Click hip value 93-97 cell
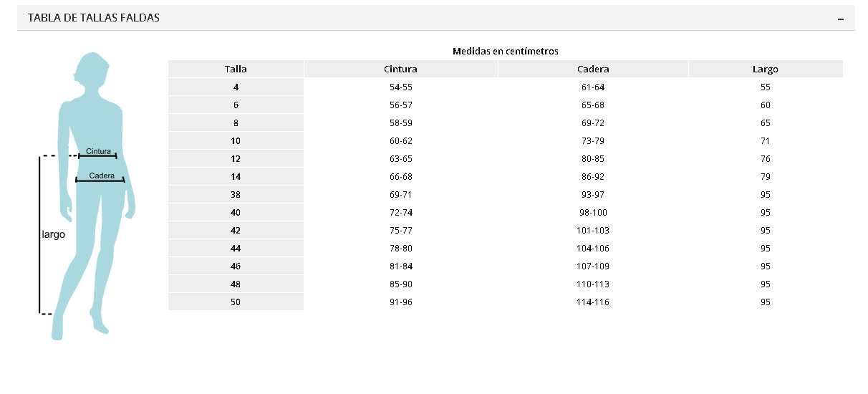Screen dimensions: 868x394 click(593, 195)
